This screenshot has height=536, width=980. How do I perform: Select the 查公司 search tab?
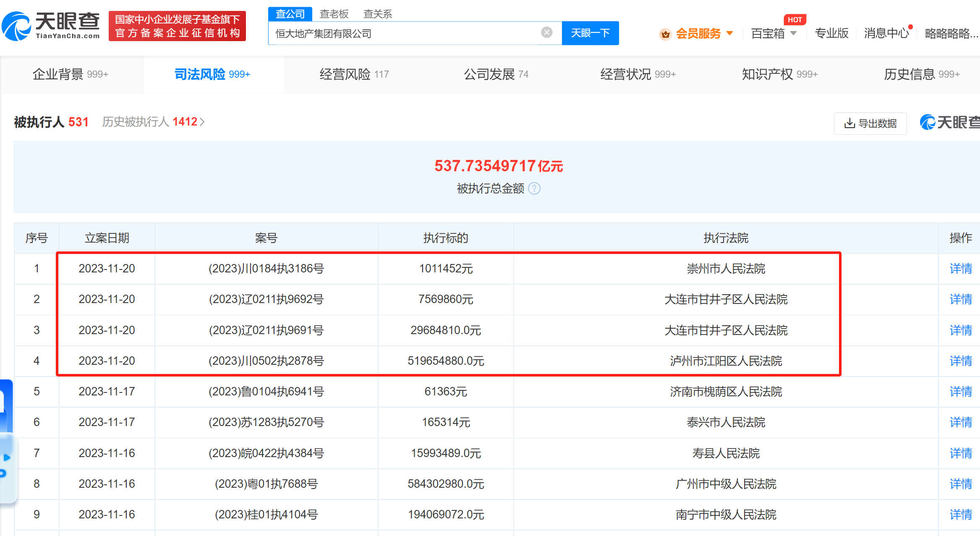tap(290, 14)
